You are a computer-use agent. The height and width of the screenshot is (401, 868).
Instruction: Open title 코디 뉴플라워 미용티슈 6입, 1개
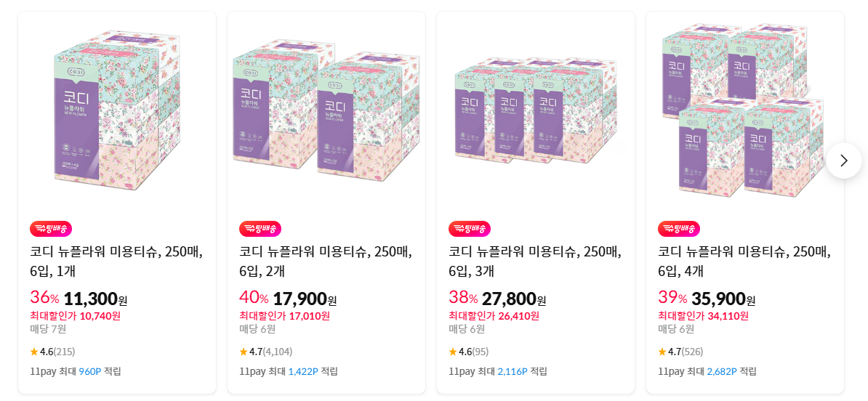(x=116, y=262)
